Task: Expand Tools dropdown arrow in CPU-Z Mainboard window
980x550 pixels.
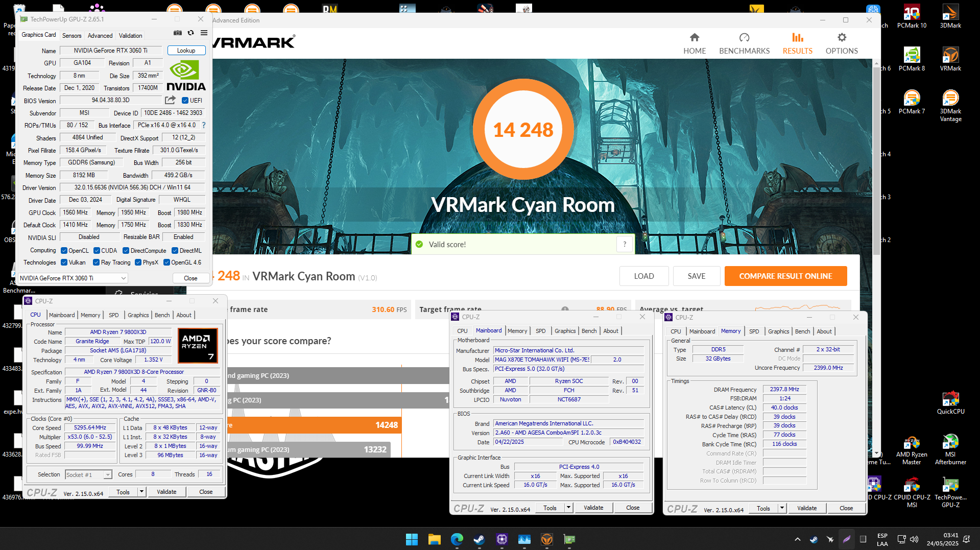Action: pyautogui.click(x=568, y=508)
